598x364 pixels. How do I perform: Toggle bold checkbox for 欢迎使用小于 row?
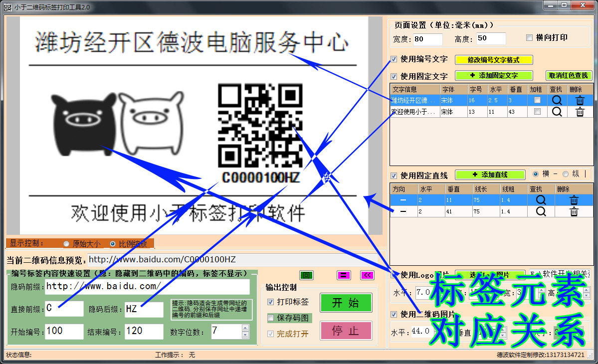(537, 112)
